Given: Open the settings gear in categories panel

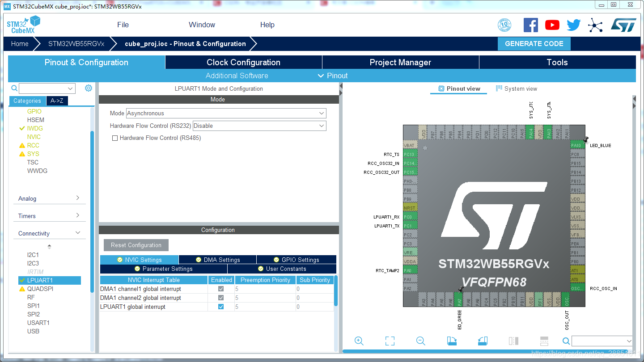Looking at the screenshot, I should [x=89, y=88].
